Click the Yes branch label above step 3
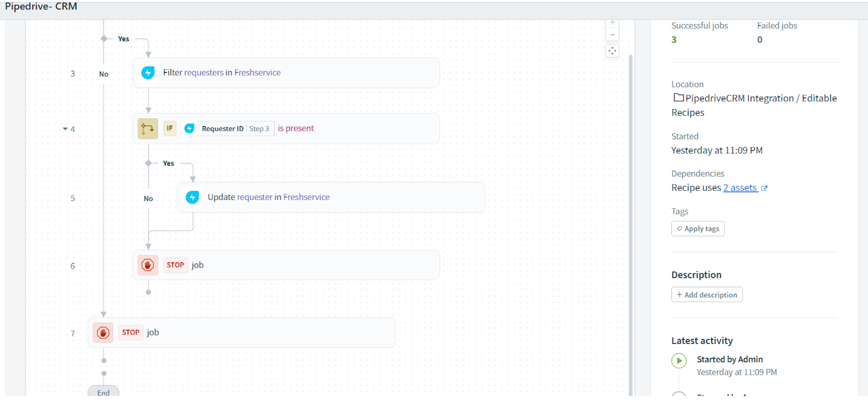 [124, 39]
